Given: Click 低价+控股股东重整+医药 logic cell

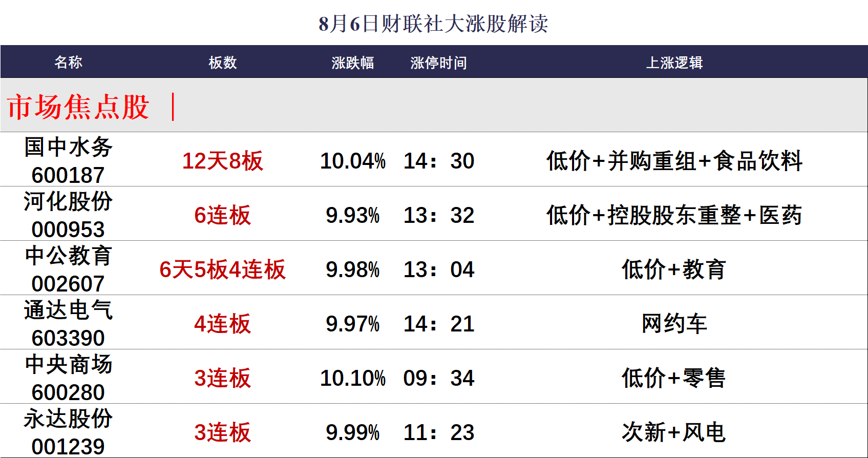Looking at the screenshot, I should coord(674,215).
